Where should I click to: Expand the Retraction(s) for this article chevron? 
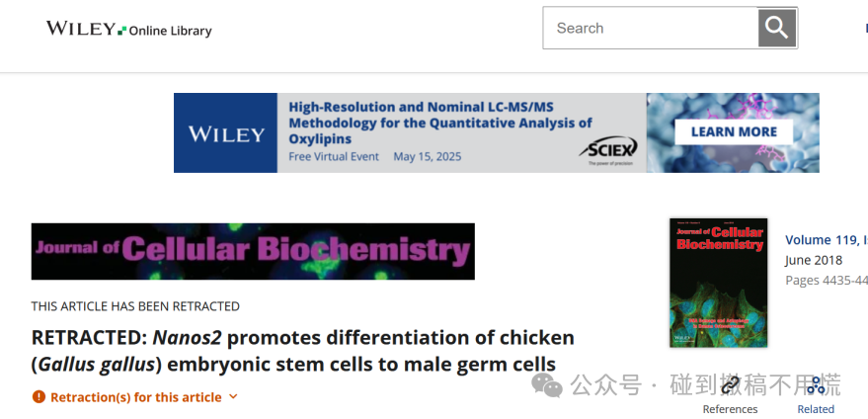point(233,397)
